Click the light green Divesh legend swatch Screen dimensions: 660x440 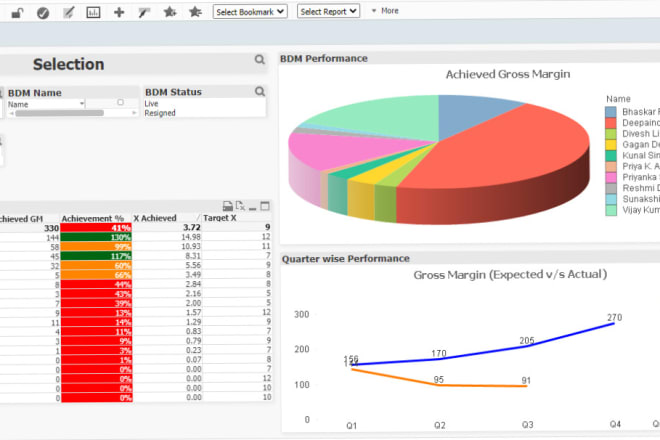(x=611, y=134)
